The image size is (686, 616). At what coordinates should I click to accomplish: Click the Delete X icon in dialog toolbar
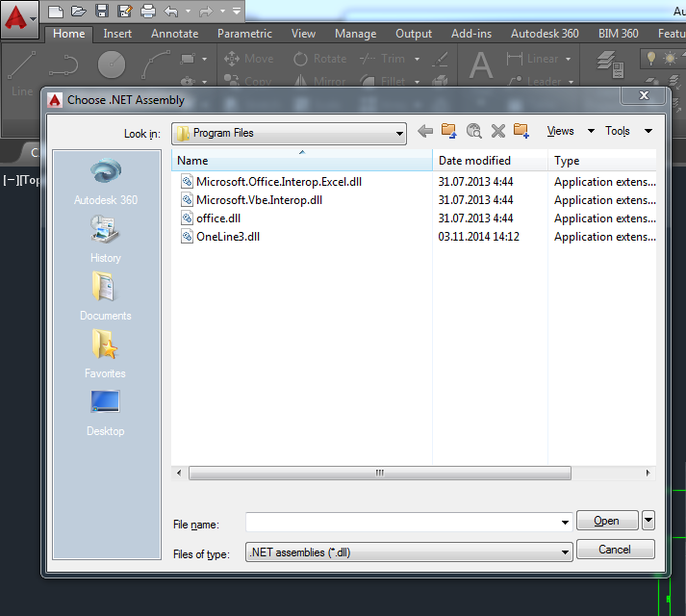click(x=497, y=131)
